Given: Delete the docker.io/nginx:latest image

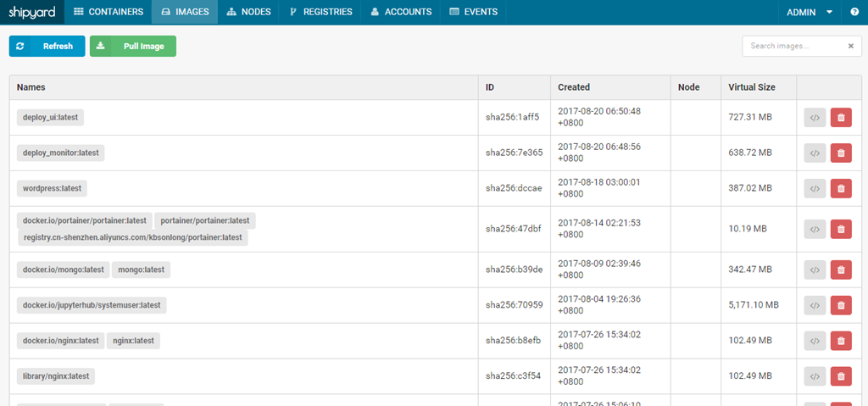Looking at the screenshot, I should pos(841,341).
